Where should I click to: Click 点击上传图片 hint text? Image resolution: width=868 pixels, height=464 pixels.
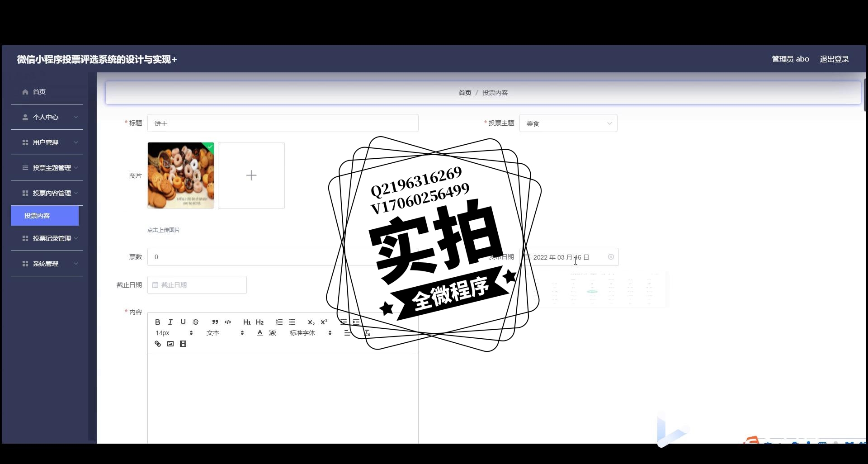tap(164, 230)
